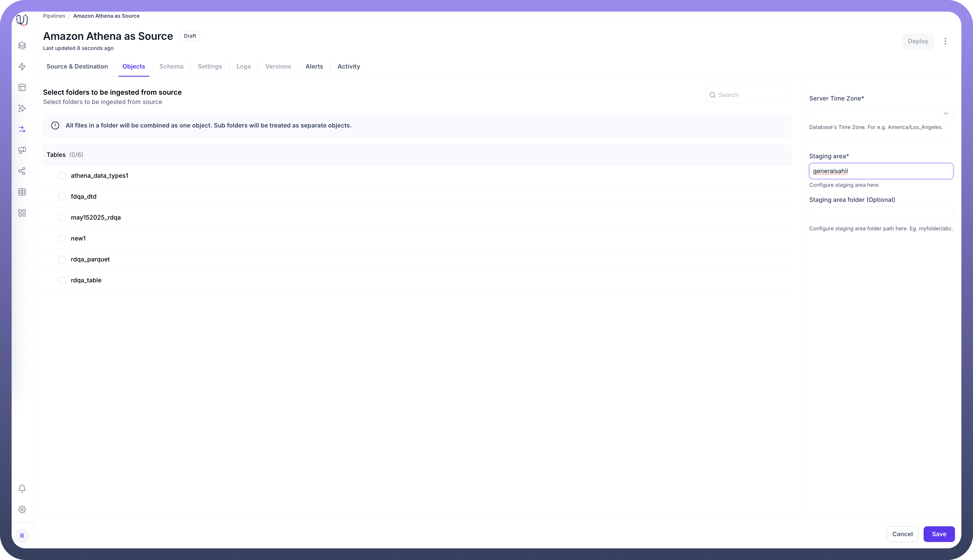Viewport: 973px width, 560px height.
Task: Open the settings gear icon
Action: pyautogui.click(x=22, y=509)
